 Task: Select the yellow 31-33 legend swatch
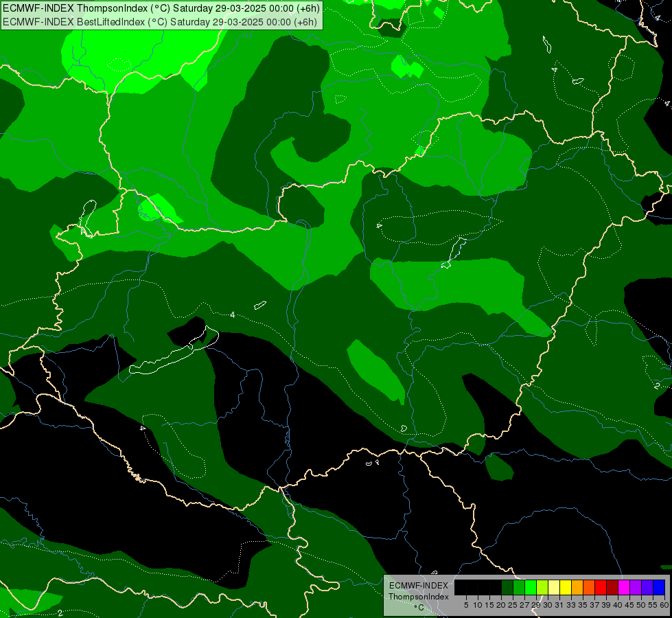click(x=566, y=587)
